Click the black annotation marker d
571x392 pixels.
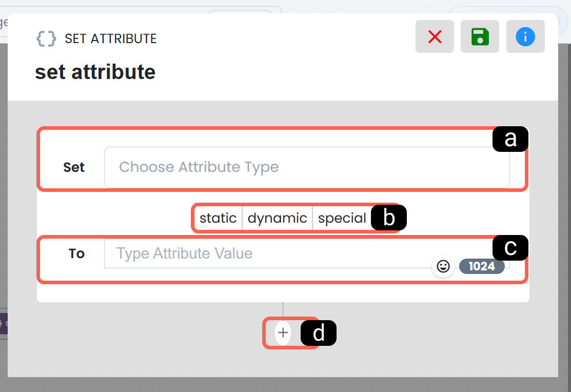pos(318,333)
